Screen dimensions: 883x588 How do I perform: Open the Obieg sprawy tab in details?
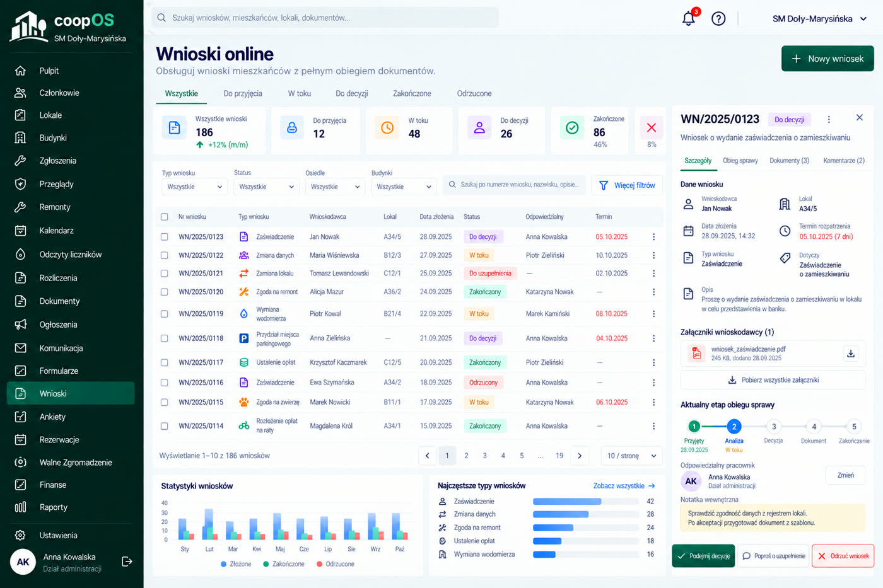click(740, 161)
